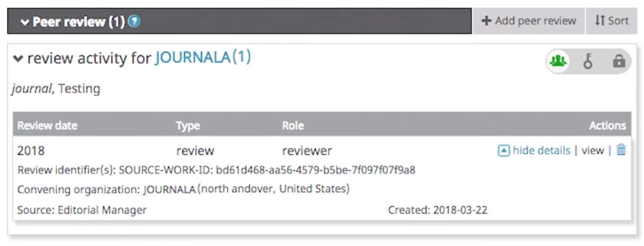Click the Review date column header
Image resolution: width=644 pixels, height=246 pixels.
click(x=47, y=125)
